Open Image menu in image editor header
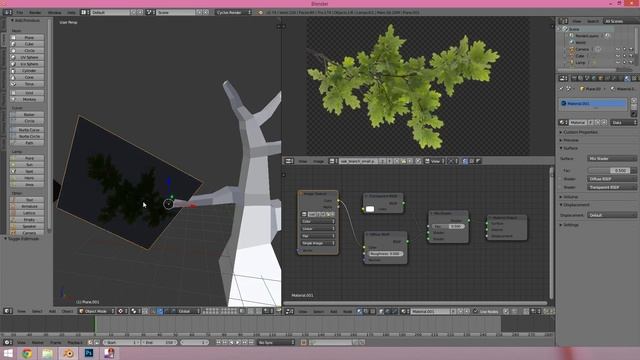The width and height of the screenshot is (640, 360). (x=318, y=161)
